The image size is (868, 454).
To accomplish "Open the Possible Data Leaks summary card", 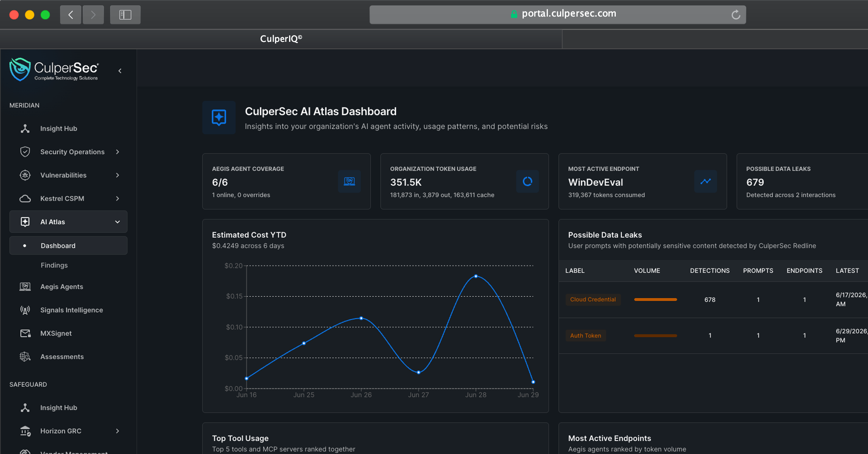I will pyautogui.click(x=802, y=181).
